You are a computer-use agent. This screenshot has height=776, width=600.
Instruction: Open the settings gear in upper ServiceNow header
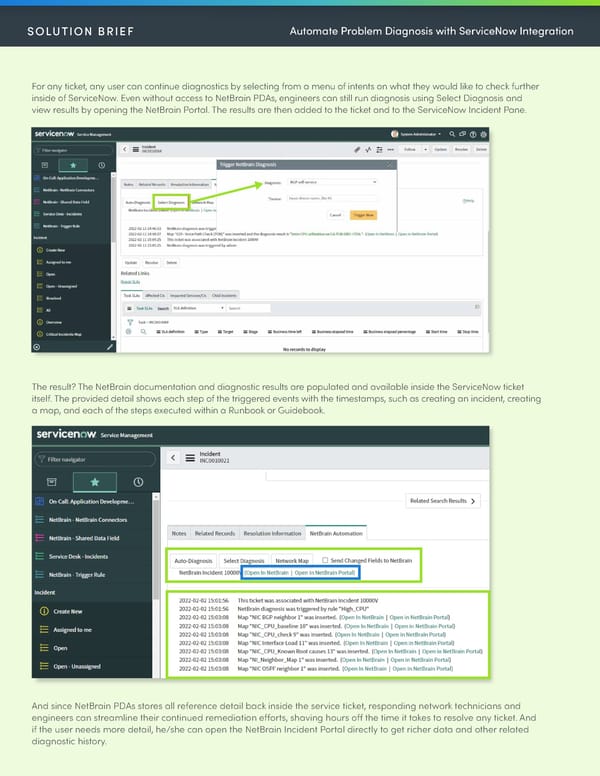click(x=484, y=133)
